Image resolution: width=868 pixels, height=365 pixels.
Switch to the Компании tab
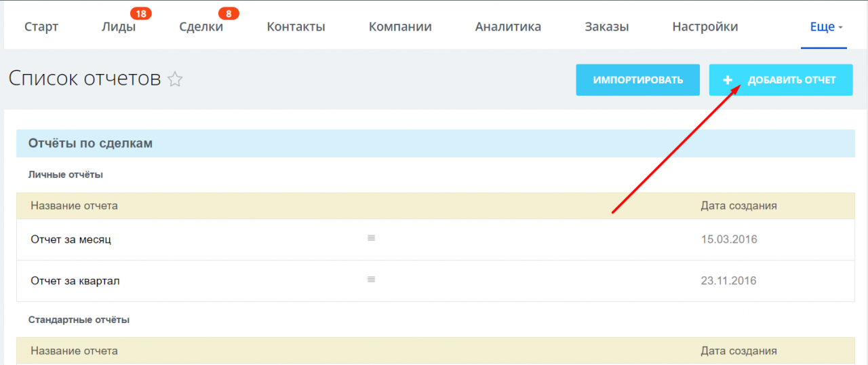point(400,27)
